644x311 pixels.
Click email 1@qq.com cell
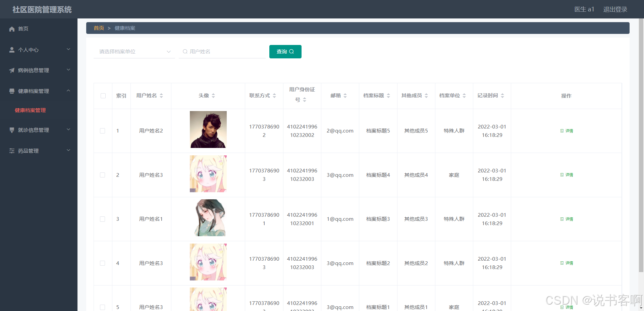(x=340, y=219)
